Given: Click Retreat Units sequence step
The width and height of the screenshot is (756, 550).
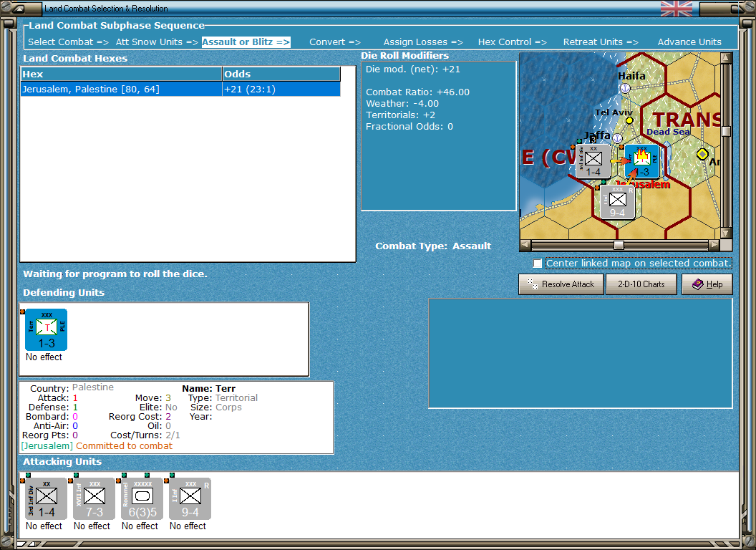Looking at the screenshot, I should click(x=600, y=42).
